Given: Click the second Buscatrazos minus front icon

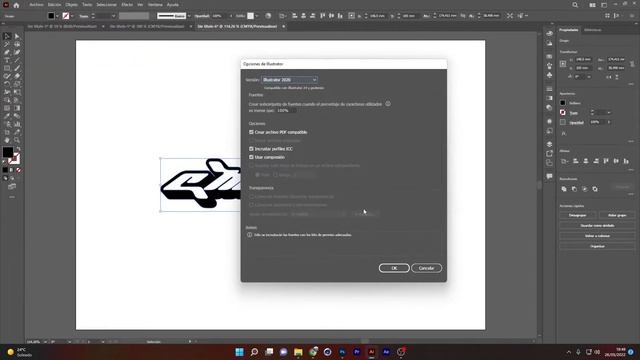Looking at the screenshot, I should click(x=574, y=189).
